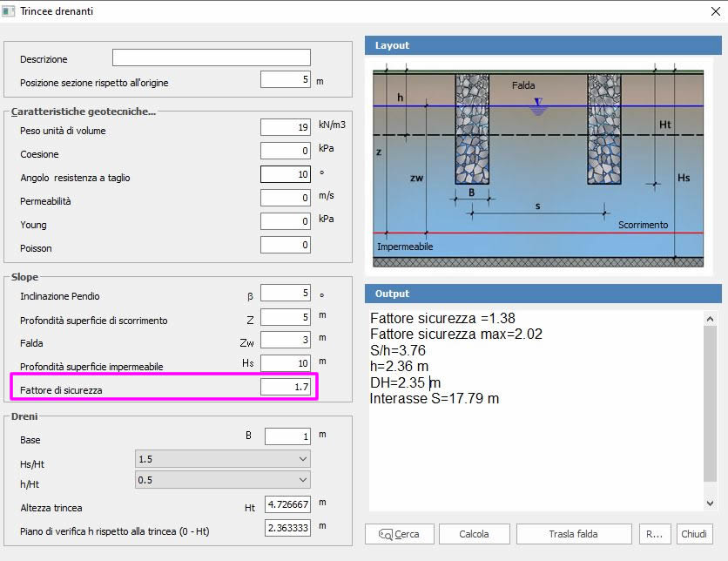Click the Piano di verifica h field
This screenshot has width=728, height=561.
[288, 528]
